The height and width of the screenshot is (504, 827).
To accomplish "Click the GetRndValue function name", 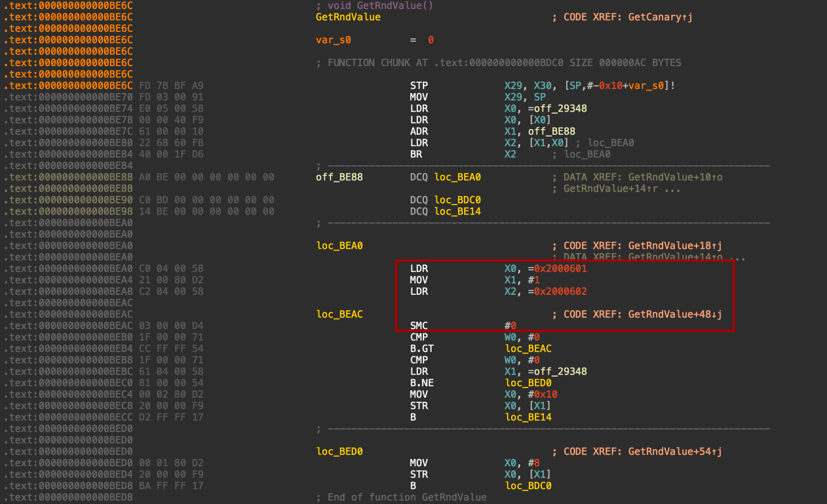I will click(348, 17).
